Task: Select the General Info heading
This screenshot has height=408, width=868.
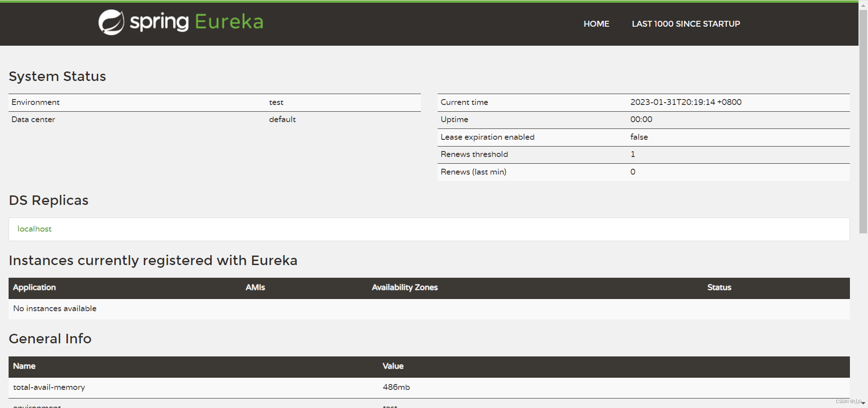Action: [50, 339]
